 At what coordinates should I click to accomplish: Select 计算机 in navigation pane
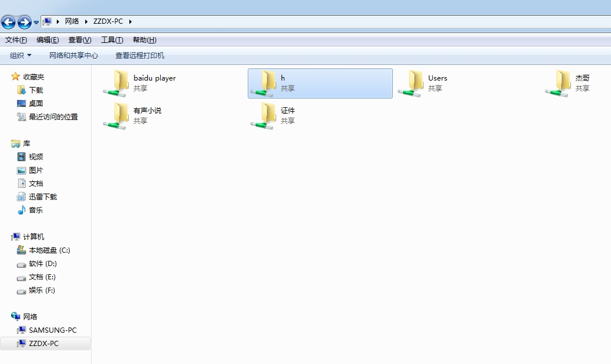point(34,236)
